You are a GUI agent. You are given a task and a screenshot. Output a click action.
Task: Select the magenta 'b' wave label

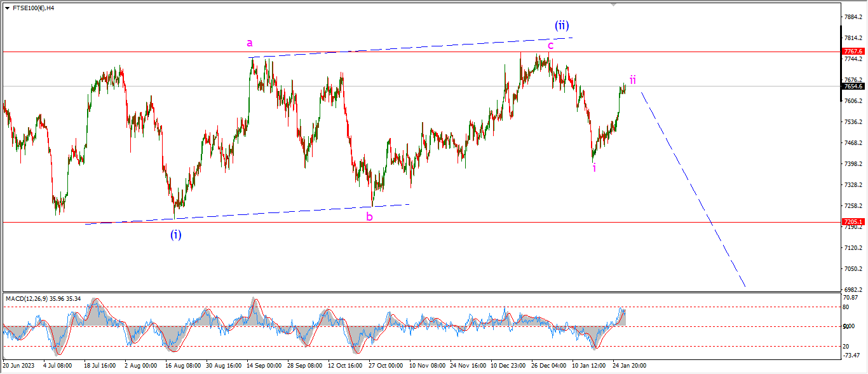point(369,217)
